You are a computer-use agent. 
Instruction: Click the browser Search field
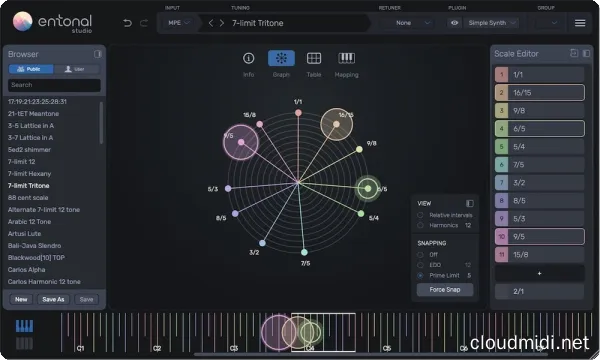pyautogui.click(x=54, y=85)
